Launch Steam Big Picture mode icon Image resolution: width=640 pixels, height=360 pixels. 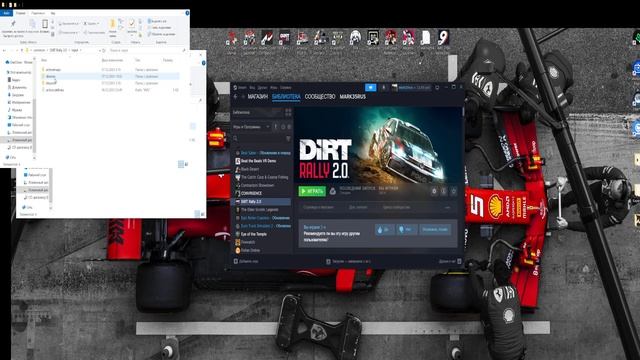click(x=437, y=87)
